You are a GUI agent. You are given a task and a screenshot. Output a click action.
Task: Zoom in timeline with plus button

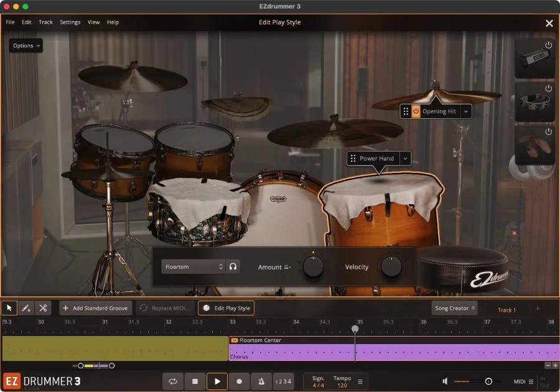point(555,366)
